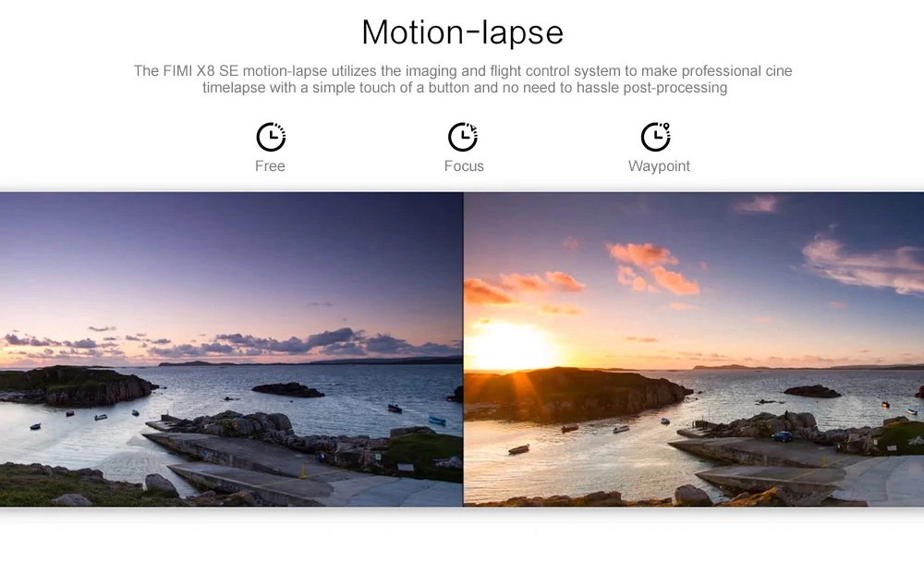The image size is (924, 563).
Task: Click the "Motion-lapse" heading
Action: (462, 32)
